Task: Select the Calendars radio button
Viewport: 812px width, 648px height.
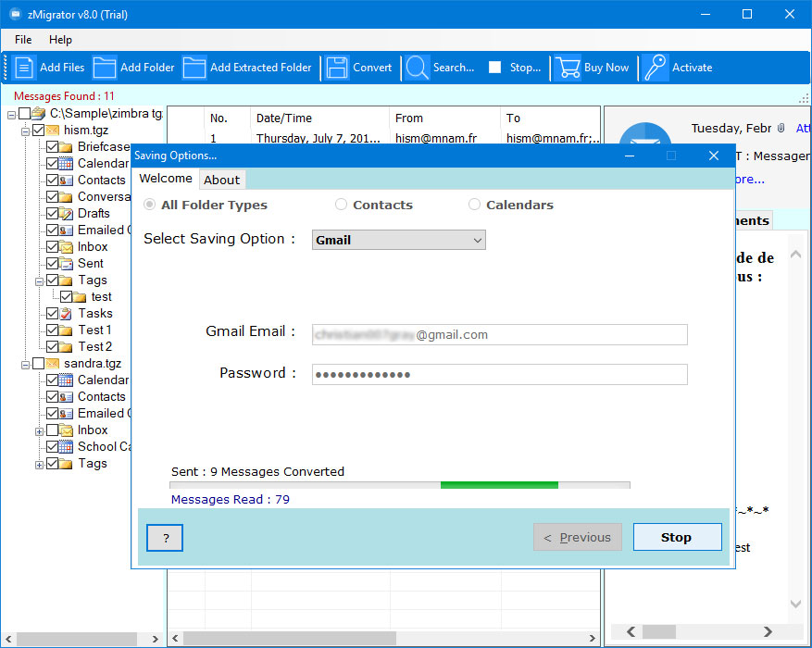Action: 474,205
